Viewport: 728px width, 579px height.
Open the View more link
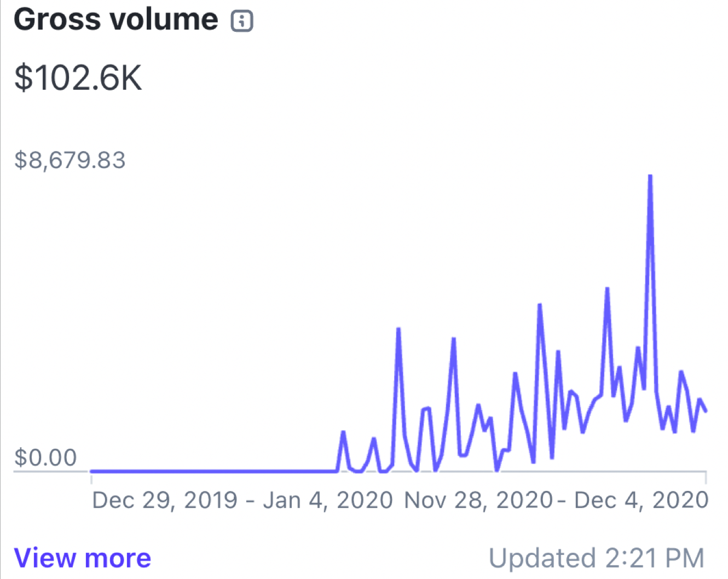click(x=83, y=558)
